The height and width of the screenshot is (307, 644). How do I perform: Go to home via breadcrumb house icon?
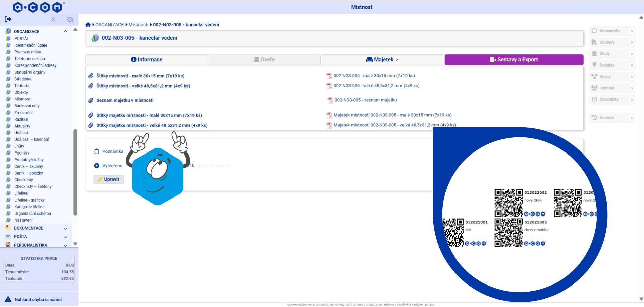[x=88, y=25]
